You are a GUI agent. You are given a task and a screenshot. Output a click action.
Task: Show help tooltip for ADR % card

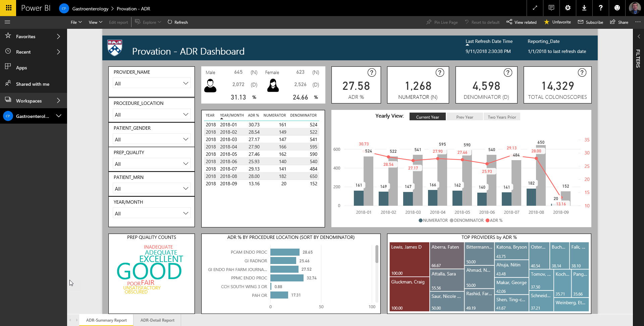372,72
